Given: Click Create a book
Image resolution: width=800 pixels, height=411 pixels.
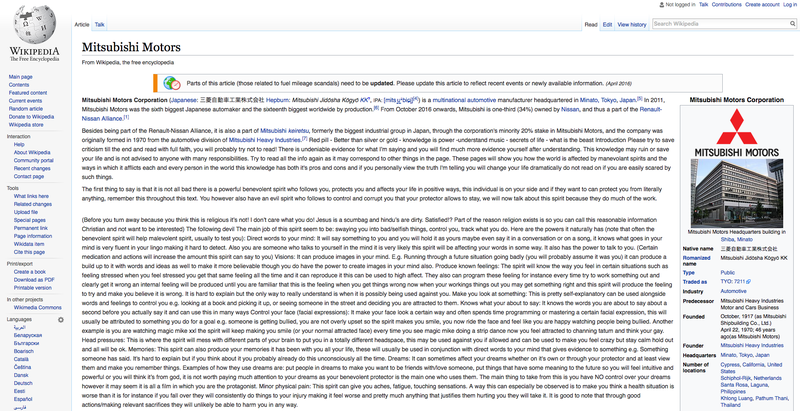Looking at the screenshot, I should [30, 272].
